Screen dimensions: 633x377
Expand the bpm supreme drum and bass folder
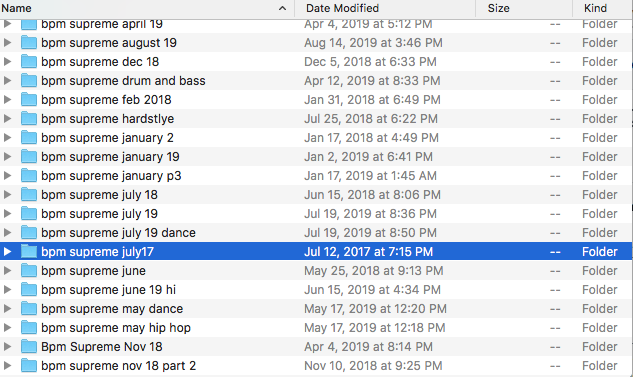pos(7,80)
